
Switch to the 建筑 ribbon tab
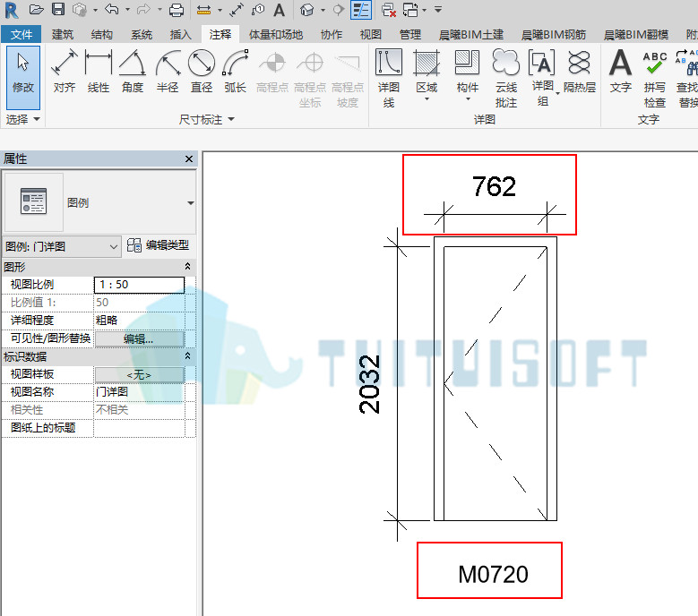[x=63, y=34]
